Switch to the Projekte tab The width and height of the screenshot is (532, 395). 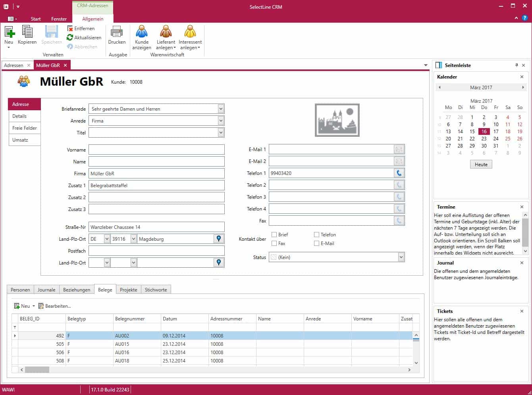coord(128,290)
